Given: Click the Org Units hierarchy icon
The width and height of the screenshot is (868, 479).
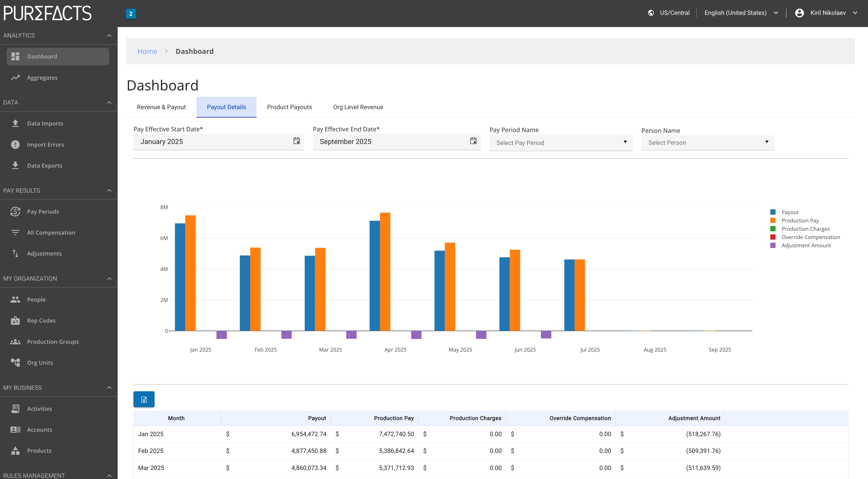Looking at the screenshot, I should tap(15, 363).
